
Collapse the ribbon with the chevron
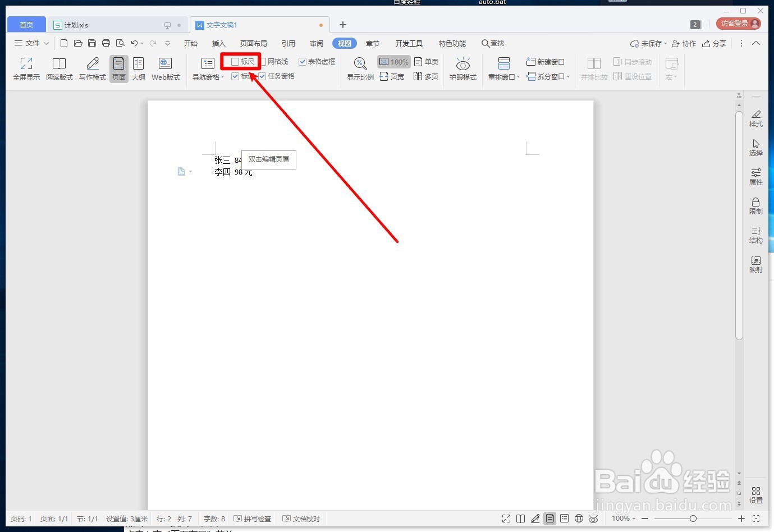(756, 43)
